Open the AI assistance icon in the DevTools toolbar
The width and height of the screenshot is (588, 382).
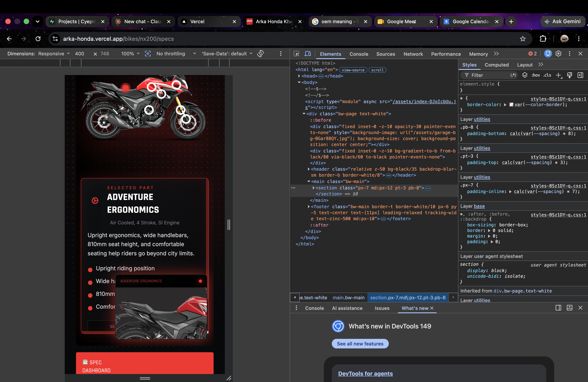[548, 54]
